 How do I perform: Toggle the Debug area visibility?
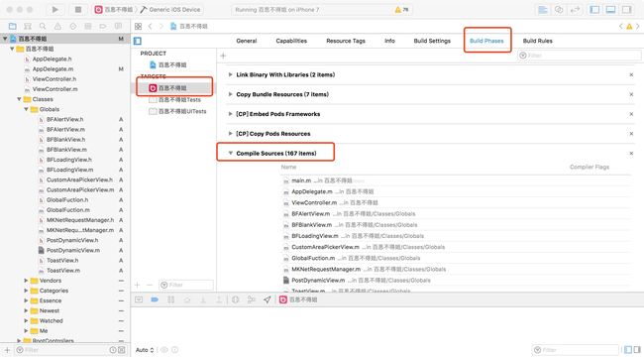click(x=610, y=10)
